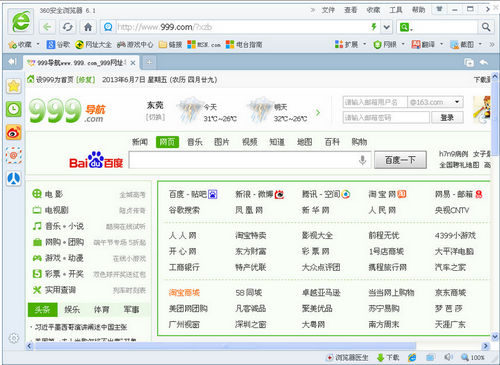
Task: Open the 帮助 menu
Action: [x=419, y=10]
